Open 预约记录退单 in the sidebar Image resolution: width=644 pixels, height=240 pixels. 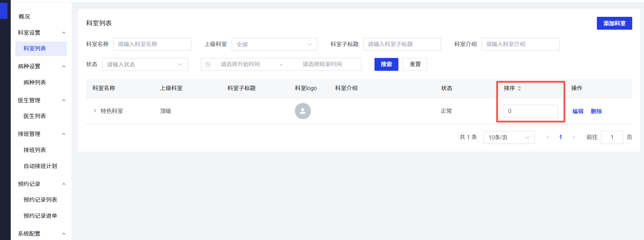tap(40, 216)
